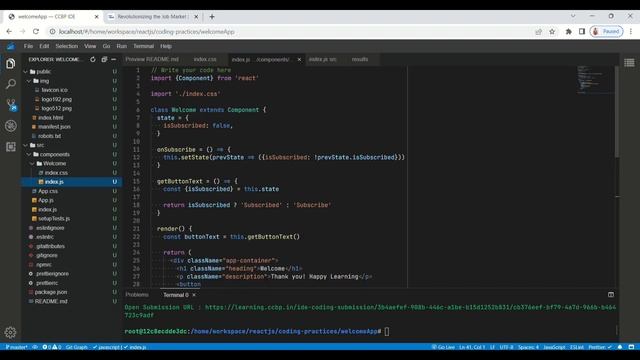The image size is (640, 360).
Task: Open the notifications bell in status bar
Action: (620, 347)
